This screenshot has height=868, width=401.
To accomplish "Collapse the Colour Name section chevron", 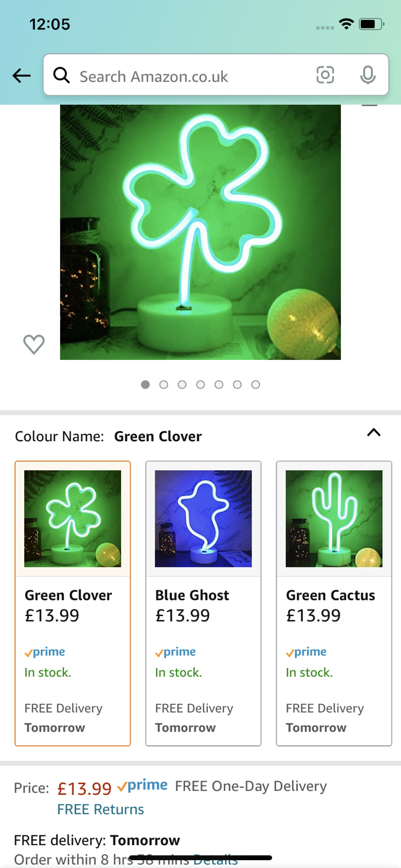I will pos(374,432).
